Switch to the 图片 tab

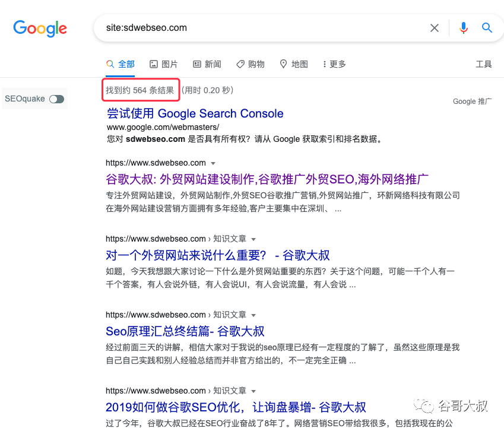(x=164, y=64)
